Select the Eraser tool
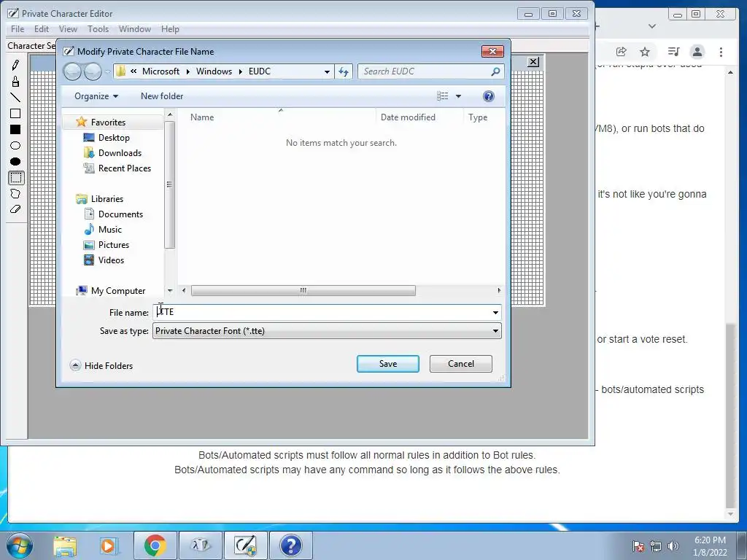747x560 pixels. 15,209
